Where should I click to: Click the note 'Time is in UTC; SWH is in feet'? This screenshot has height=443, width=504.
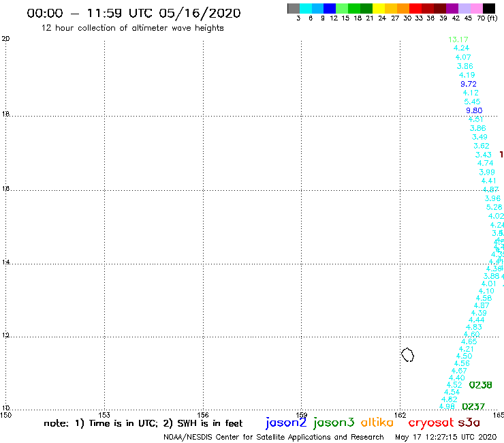coord(143,423)
